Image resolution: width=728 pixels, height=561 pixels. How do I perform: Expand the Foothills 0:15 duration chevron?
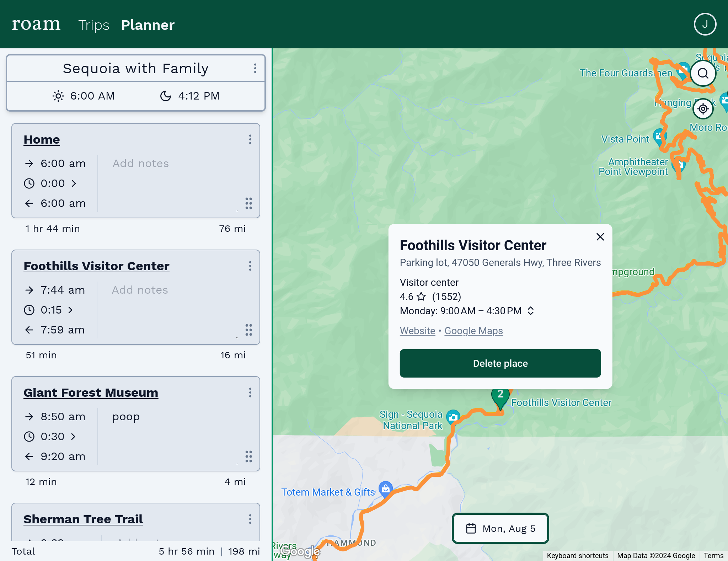point(70,310)
